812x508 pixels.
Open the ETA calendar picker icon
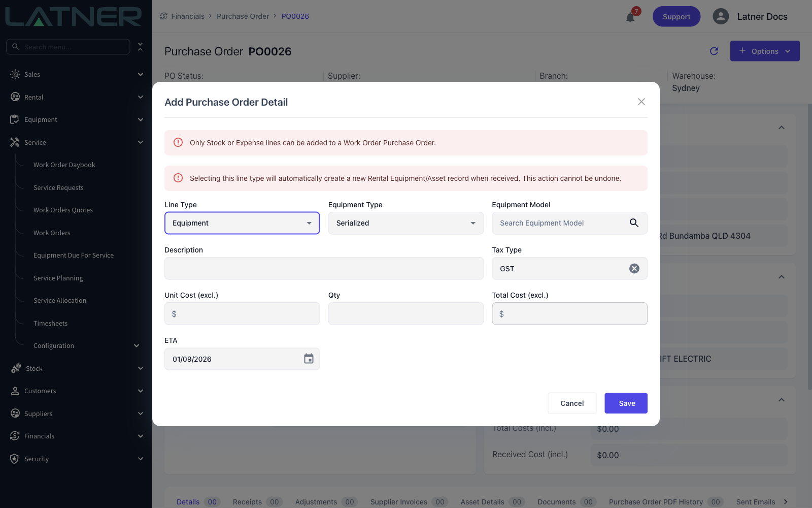pos(309,359)
